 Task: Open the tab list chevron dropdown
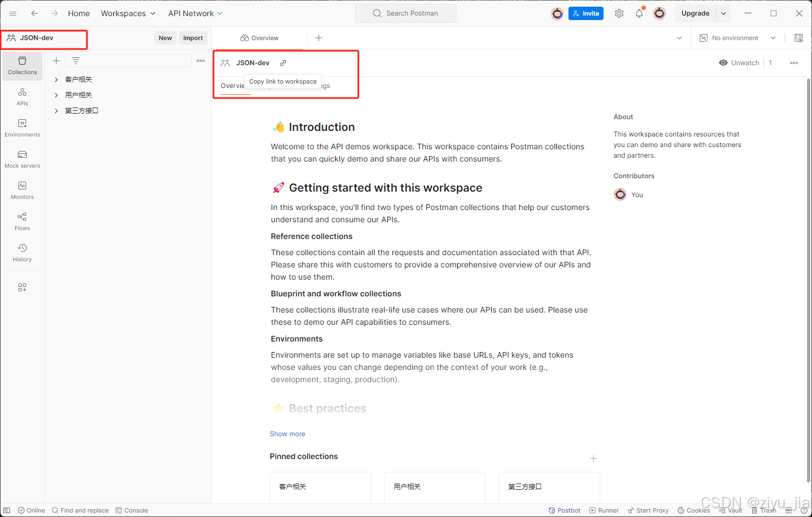click(x=679, y=38)
